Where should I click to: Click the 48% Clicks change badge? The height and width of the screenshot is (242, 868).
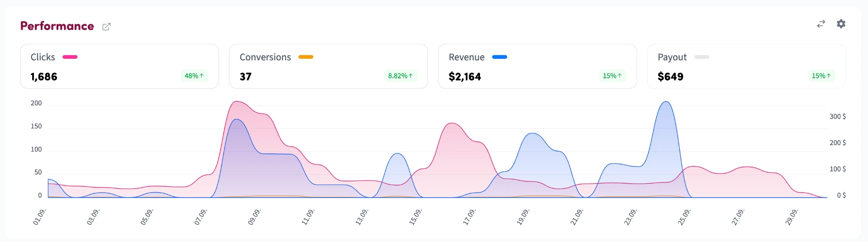(x=194, y=76)
